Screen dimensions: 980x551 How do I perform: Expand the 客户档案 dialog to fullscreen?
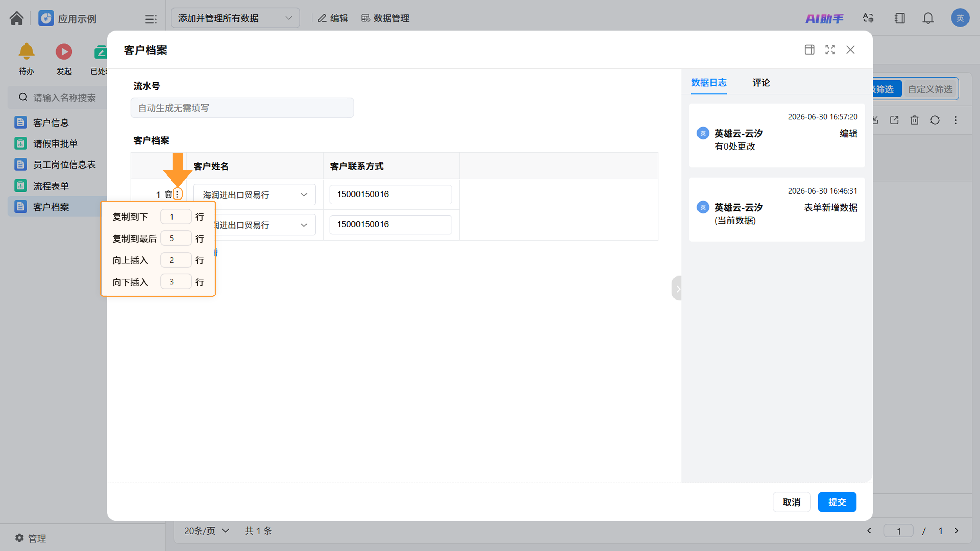(830, 50)
